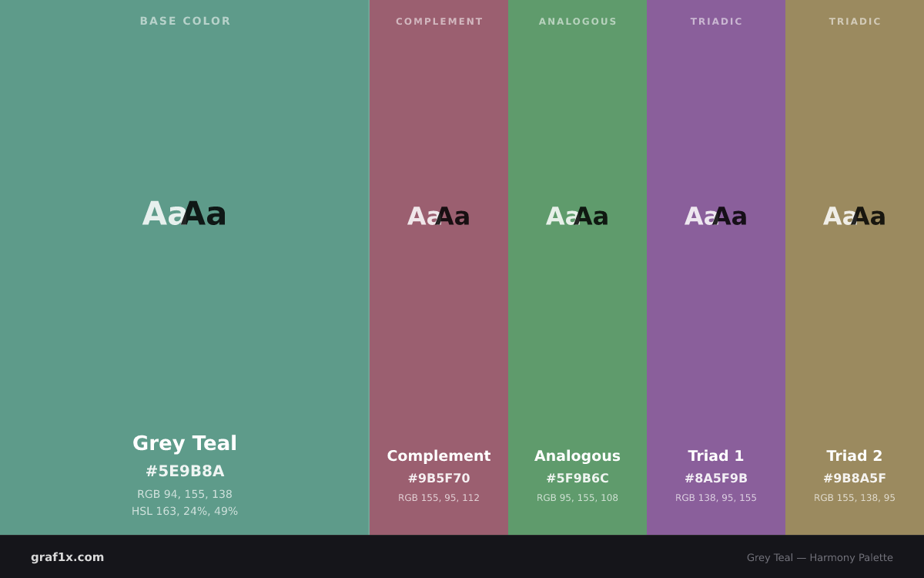924x578 pixels.
Task: Select the Triad 2 tan panel
Action: [855, 267]
